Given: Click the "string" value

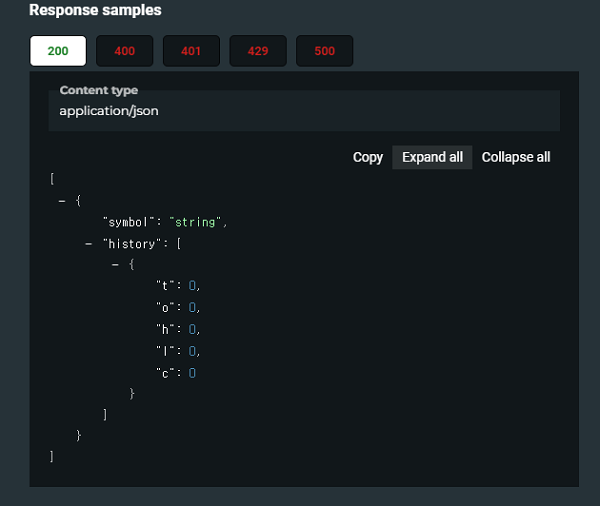Looking at the screenshot, I should click(x=195, y=222).
